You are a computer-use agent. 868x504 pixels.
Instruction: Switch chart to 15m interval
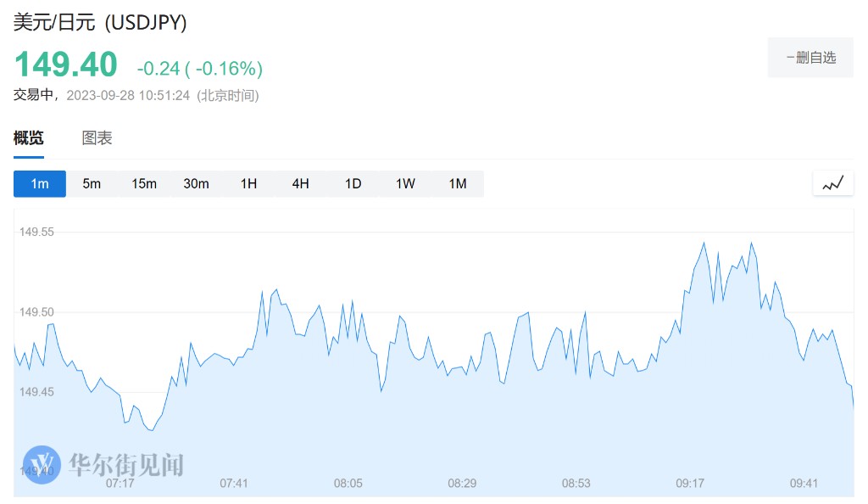click(144, 184)
